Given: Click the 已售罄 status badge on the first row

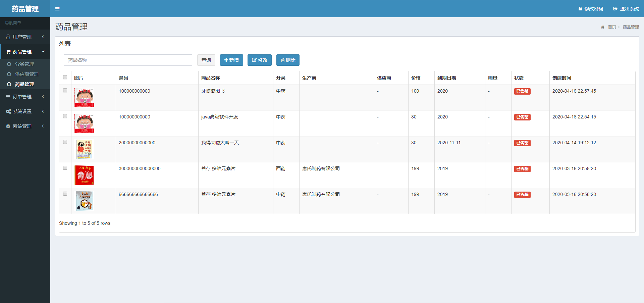Looking at the screenshot, I should coord(522,91).
